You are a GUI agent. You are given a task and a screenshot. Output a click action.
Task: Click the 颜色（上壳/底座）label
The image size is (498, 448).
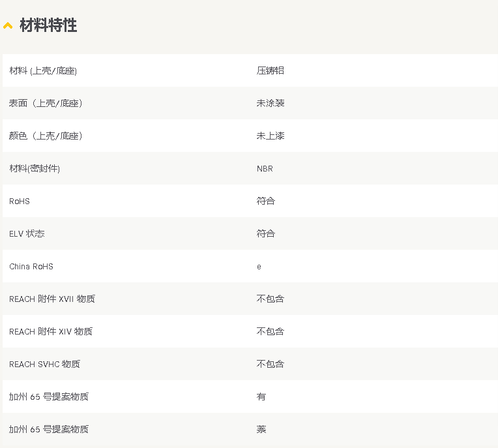(x=46, y=136)
